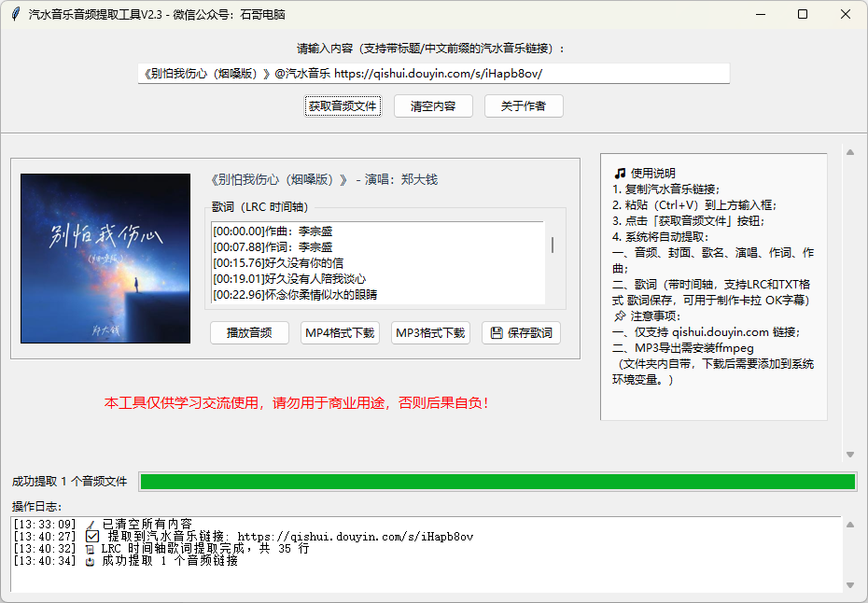Play the song with 播放音频
Image resolution: width=868 pixels, height=603 pixels.
[250, 333]
